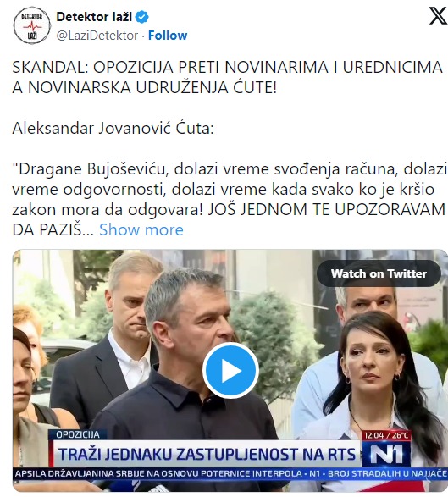Open the X logo in corner

click(x=438, y=16)
